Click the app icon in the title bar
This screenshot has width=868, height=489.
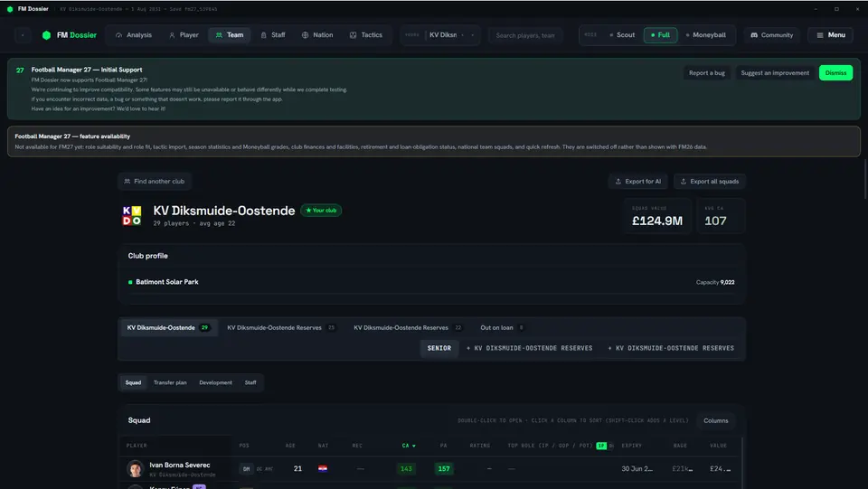(x=10, y=9)
